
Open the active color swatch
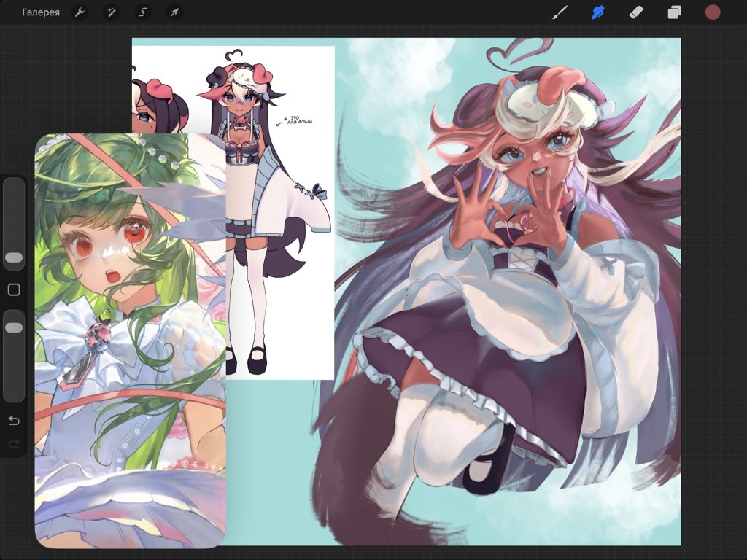[x=713, y=12]
